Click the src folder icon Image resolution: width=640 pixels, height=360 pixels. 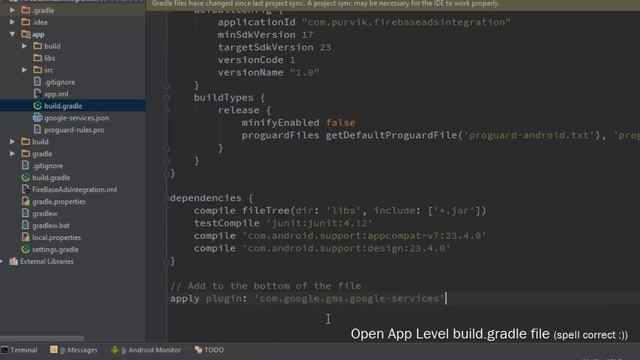pos(38,70)
